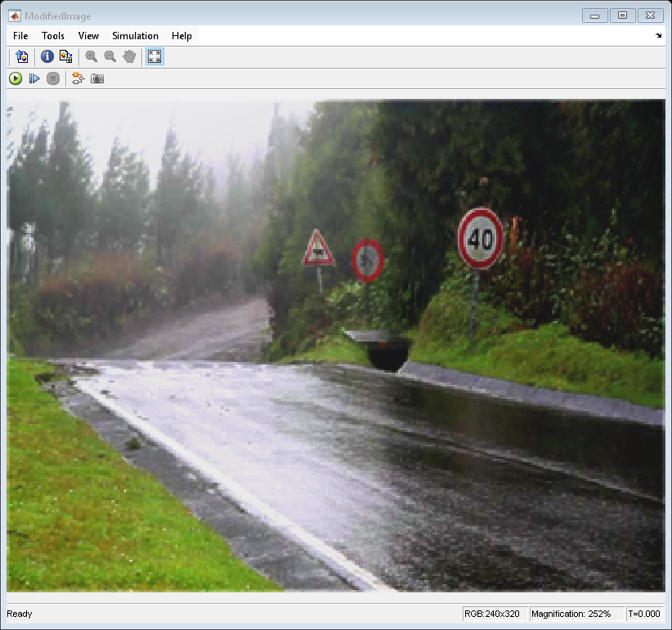Run the simulation with the green play button

point(16,78)
